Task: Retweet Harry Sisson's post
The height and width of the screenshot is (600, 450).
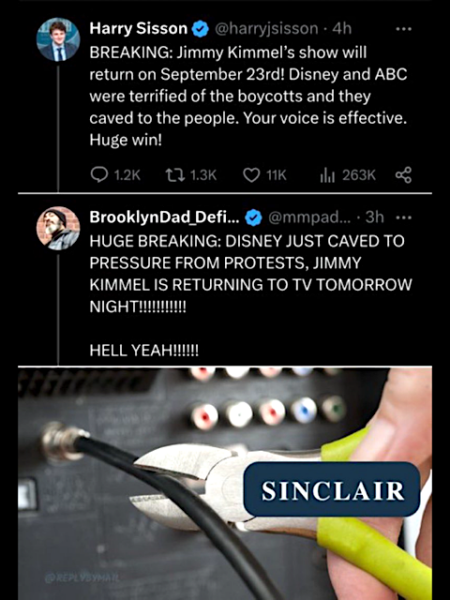Action: coord(175,175)
